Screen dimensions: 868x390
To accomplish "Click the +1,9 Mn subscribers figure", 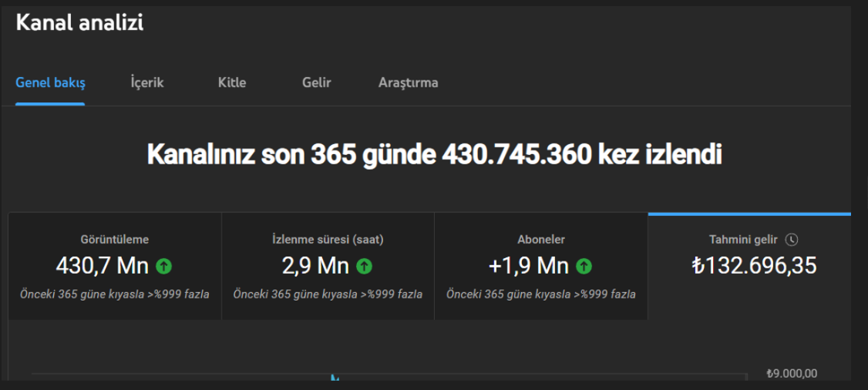I will coord(529,267).
